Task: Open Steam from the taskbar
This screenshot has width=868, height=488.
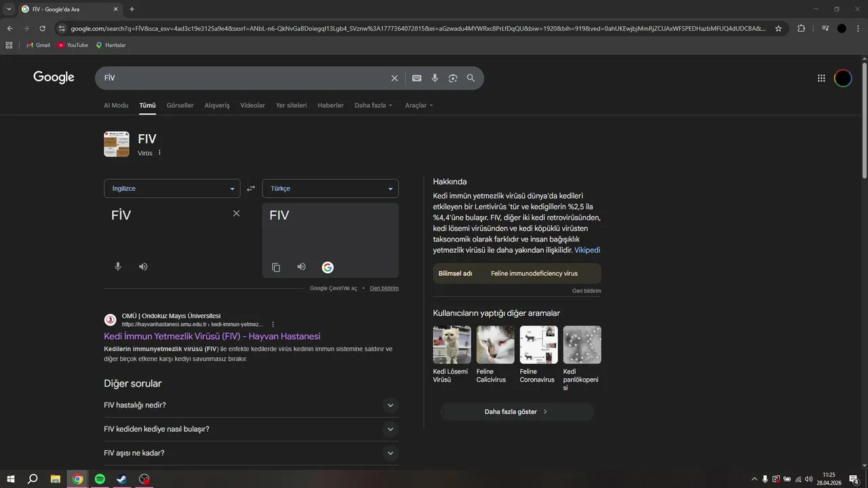Action: click(122, 479)
